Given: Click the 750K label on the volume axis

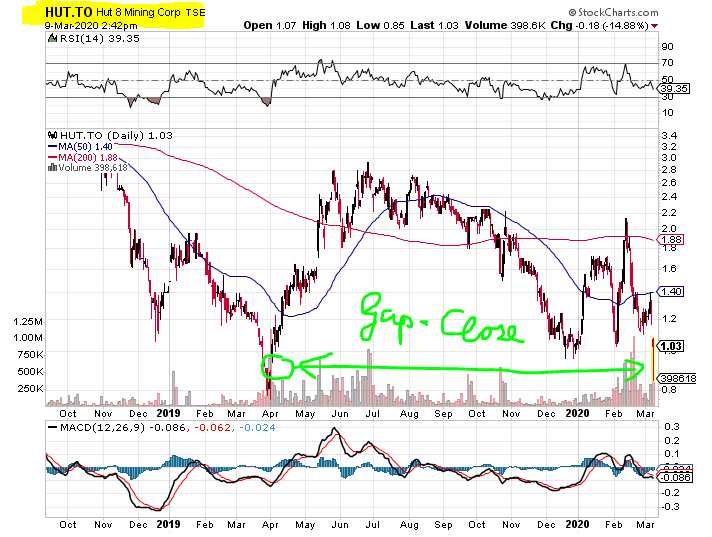Looking at the screenshot, I should click(x=31, y=355).
